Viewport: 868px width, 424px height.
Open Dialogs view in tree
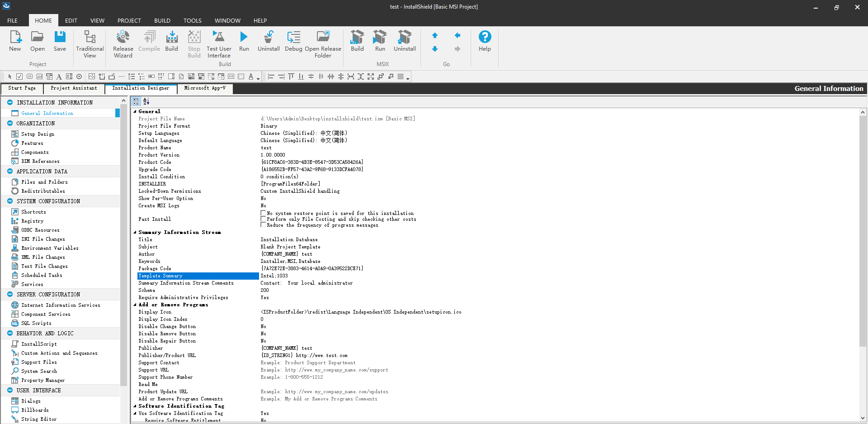(31, 401)
